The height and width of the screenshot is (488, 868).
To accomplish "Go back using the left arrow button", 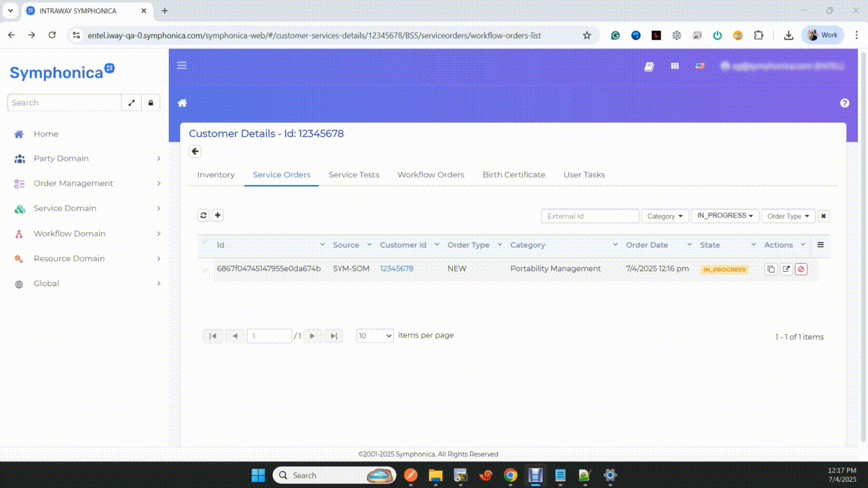I will pos(195,151).
